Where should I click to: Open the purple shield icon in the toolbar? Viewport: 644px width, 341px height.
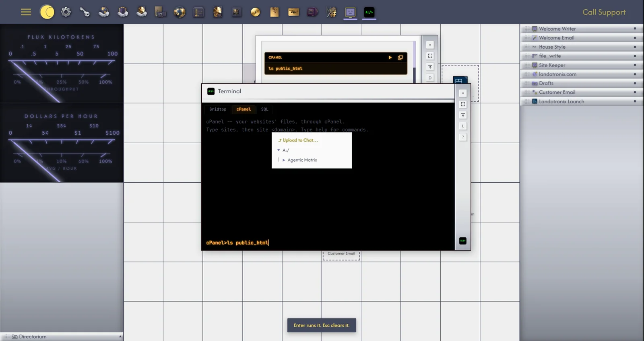point(122,12)
